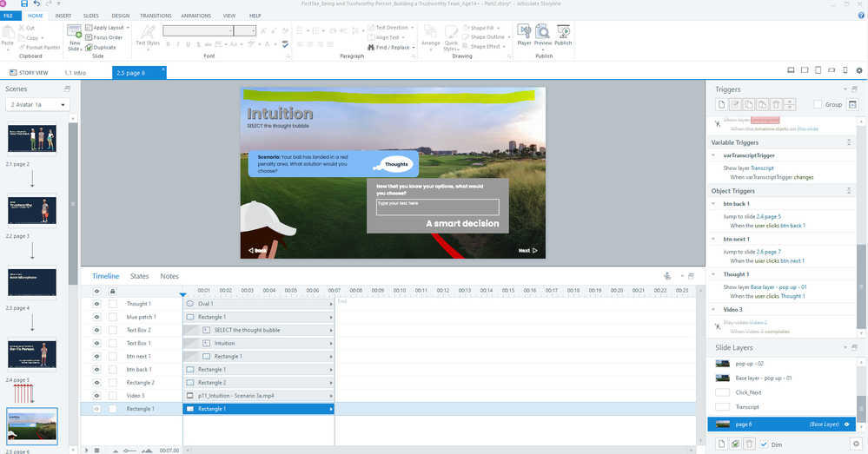The height and width of the screenshot is (454, 868).
Task: Click the Duplicate slide button
Action: click(x=104, y=47)
